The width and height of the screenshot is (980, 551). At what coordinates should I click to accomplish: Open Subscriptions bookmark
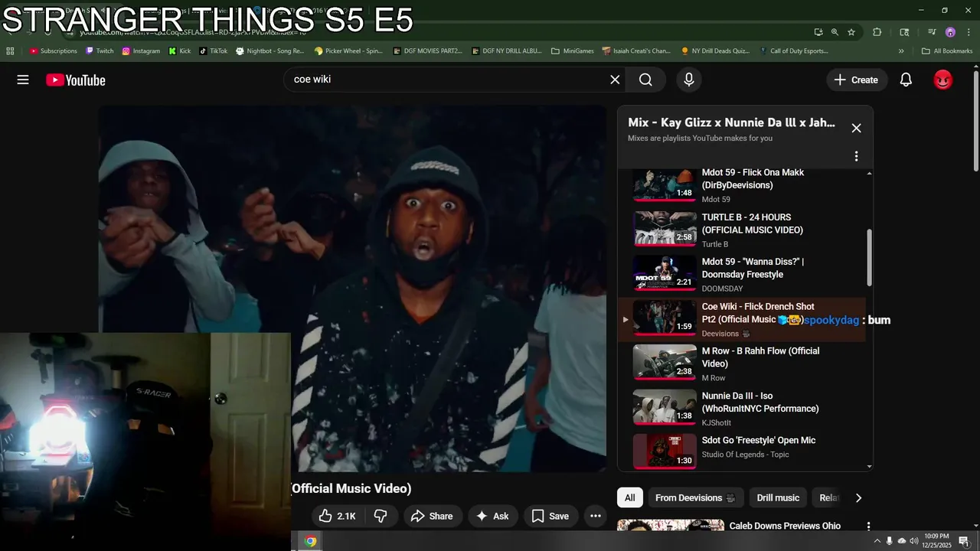pos(53,51)
